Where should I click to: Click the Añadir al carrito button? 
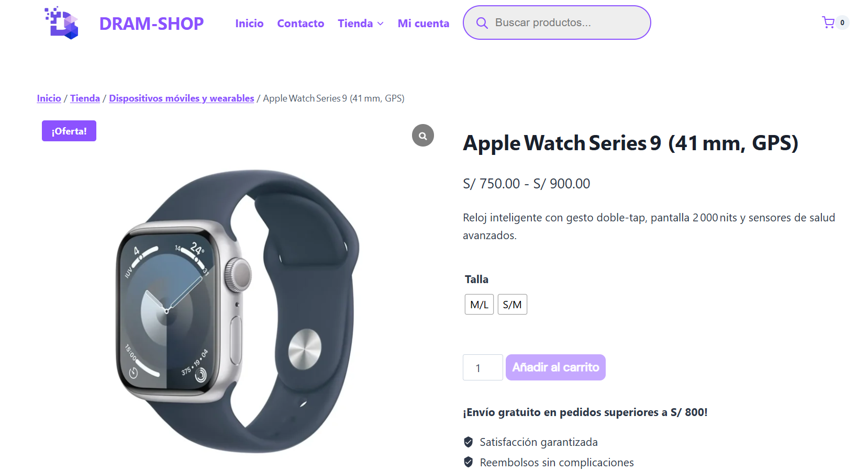click(x=555, y=367)
